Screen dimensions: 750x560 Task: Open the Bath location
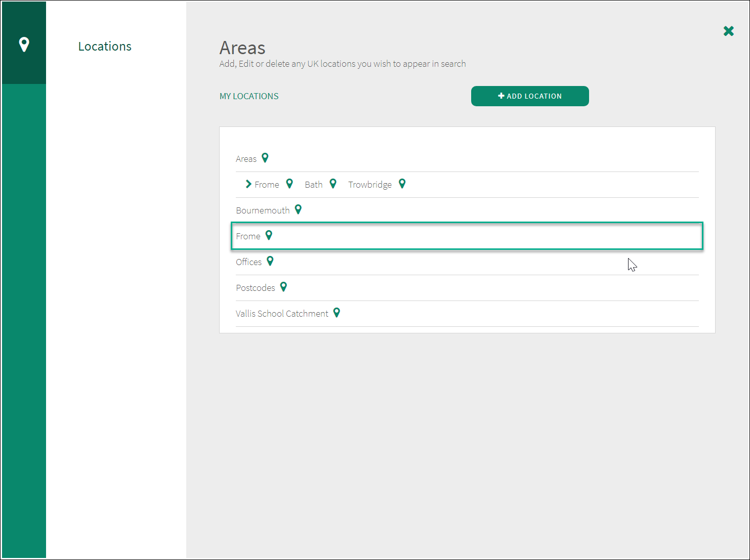(314, 185)
